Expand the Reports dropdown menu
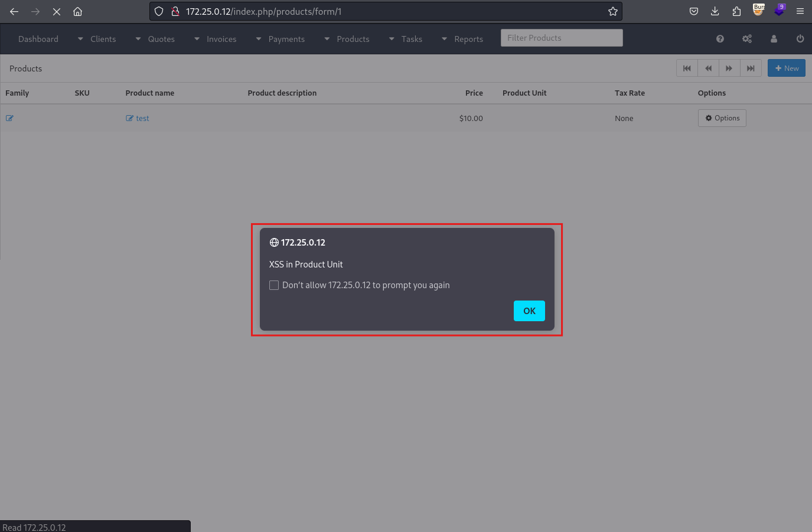Screen dimensions: 812x532 [x=469, y=39]
